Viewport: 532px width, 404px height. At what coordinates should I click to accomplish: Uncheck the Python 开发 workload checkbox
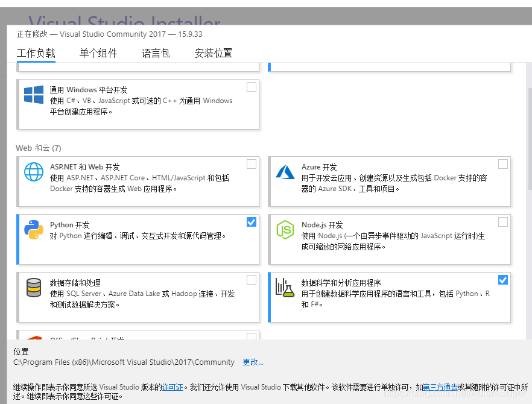[252, 222]
